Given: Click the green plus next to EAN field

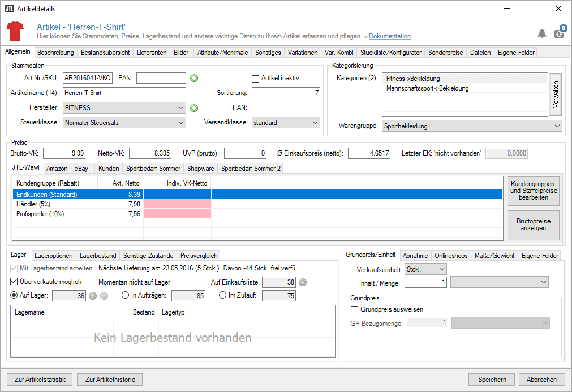Looking at the screenshot, I should 194,78.
